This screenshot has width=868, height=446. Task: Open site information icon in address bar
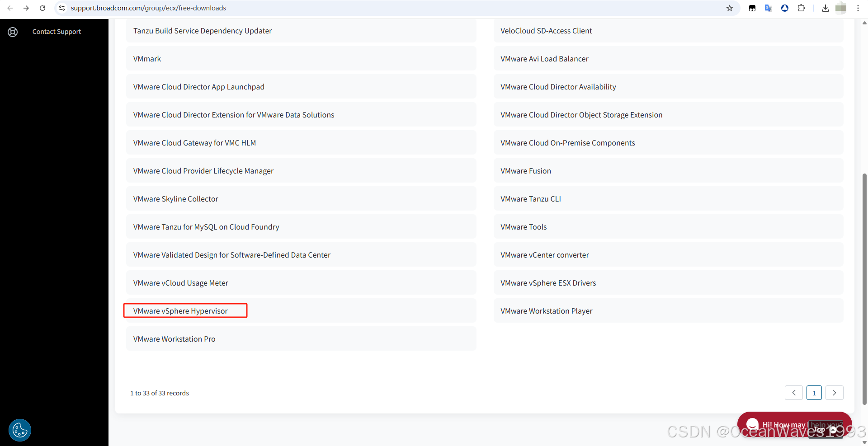62,8
